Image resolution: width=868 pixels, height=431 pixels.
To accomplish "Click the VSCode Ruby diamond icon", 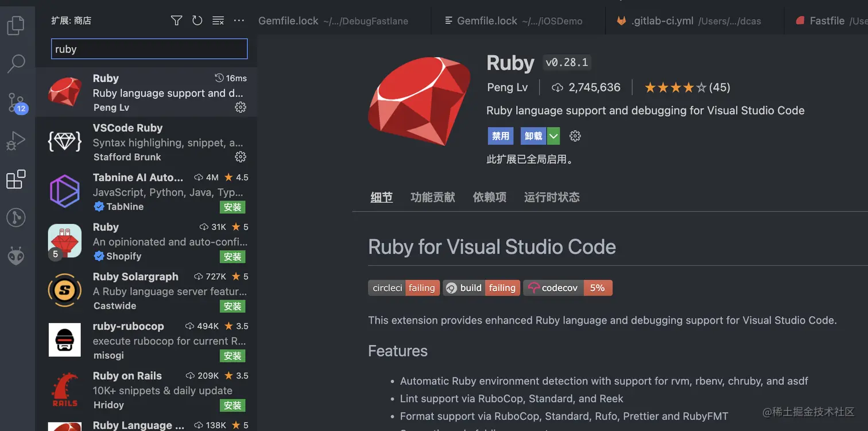I will point(65,141).
